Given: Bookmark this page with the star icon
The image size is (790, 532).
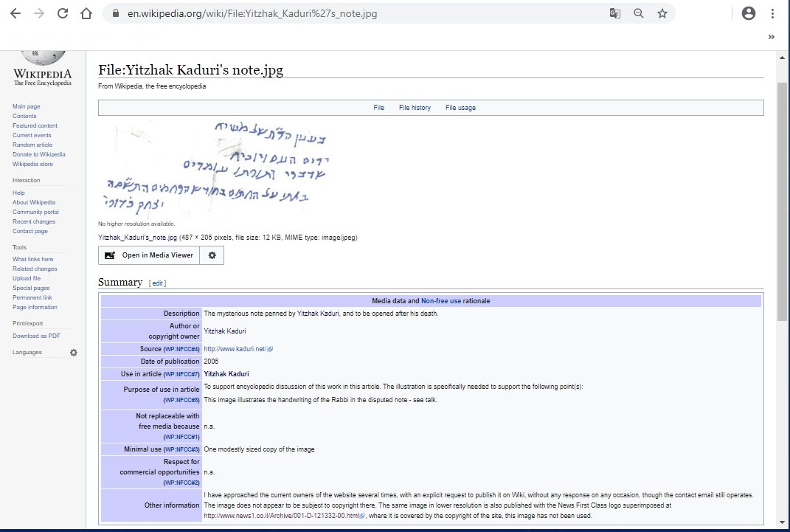Looking at the screenshot, I should click(662, 13).
